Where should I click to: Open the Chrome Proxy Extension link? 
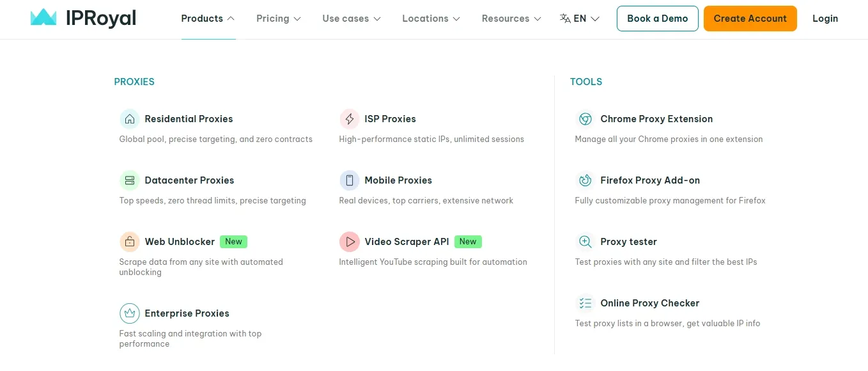point(656,119)
